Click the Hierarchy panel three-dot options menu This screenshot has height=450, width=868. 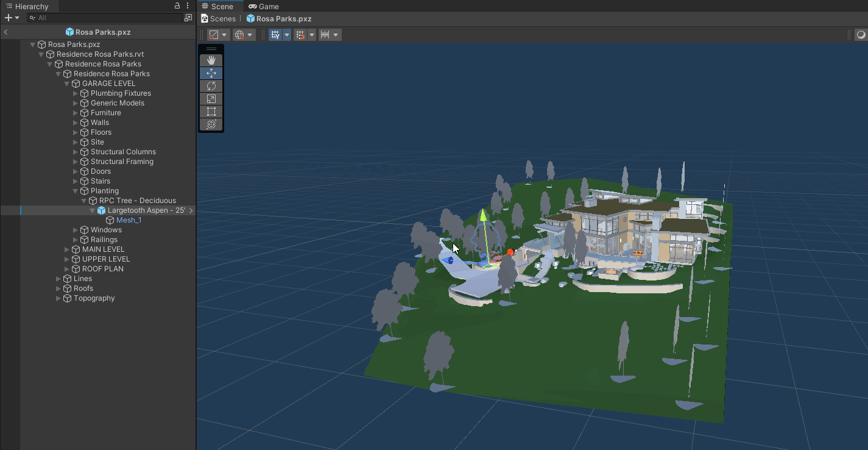(x=188, y=6)
